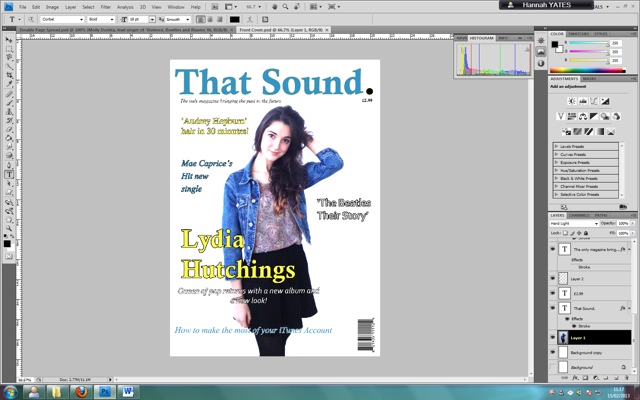Open the font size dropdown arrow

[x=152, y=19]
